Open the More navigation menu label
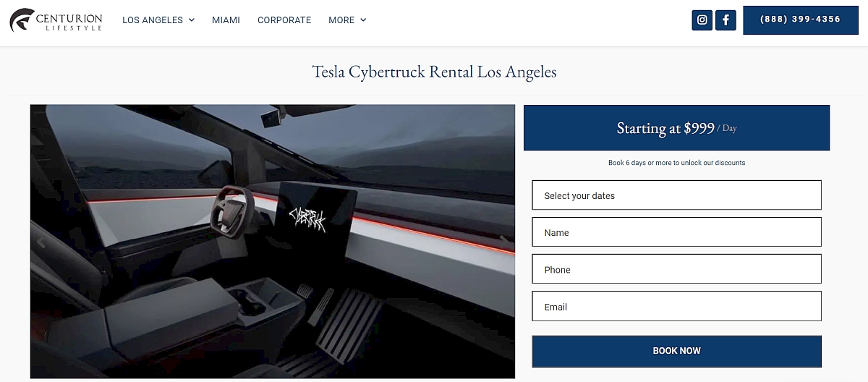The width and height of the screenshot is (868, 382). click(x=341, y=20)
